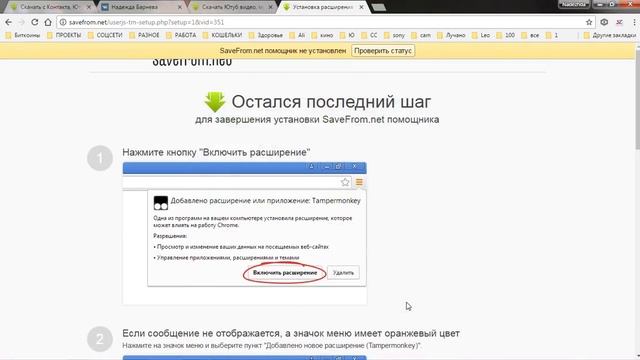Click the Tampermonkey instruction screenshot image
The image size is (640, 360).
click(x=244, y=233)
